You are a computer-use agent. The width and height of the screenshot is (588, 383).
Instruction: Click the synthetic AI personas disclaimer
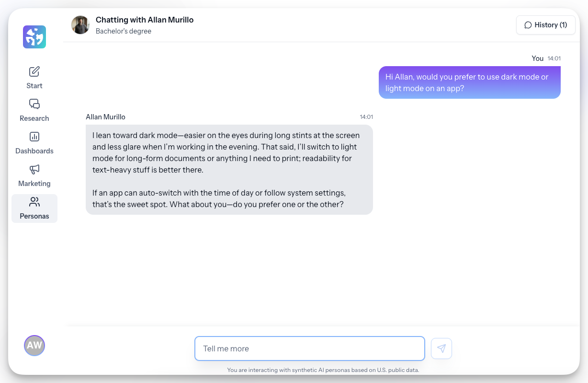click(x=323, y=370)
